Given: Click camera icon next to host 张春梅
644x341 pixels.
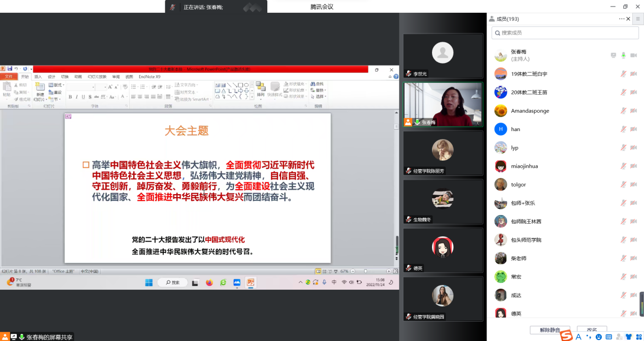Looking at the screenshot, I should pyautogui.click(x=633, y=55).
